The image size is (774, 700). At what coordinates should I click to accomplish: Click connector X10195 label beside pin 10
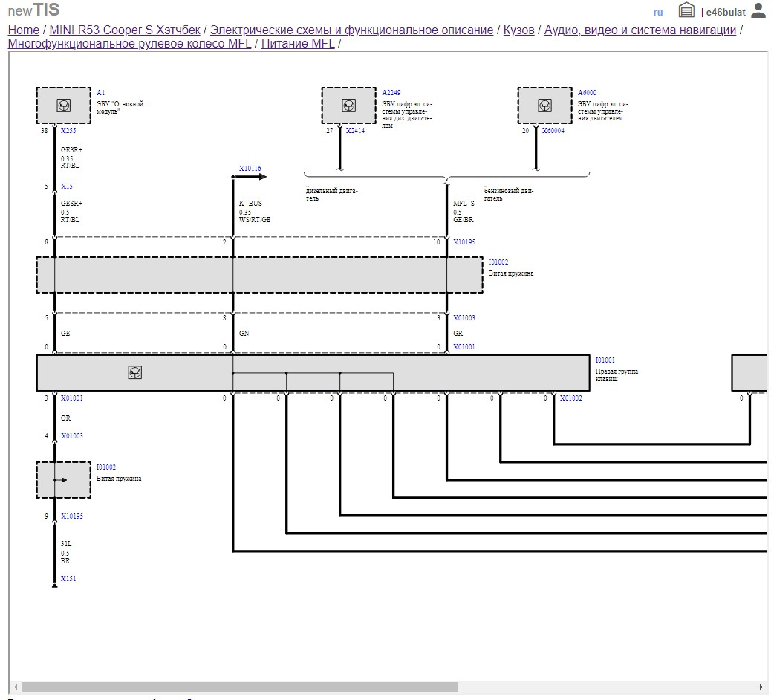coord(464,242)
